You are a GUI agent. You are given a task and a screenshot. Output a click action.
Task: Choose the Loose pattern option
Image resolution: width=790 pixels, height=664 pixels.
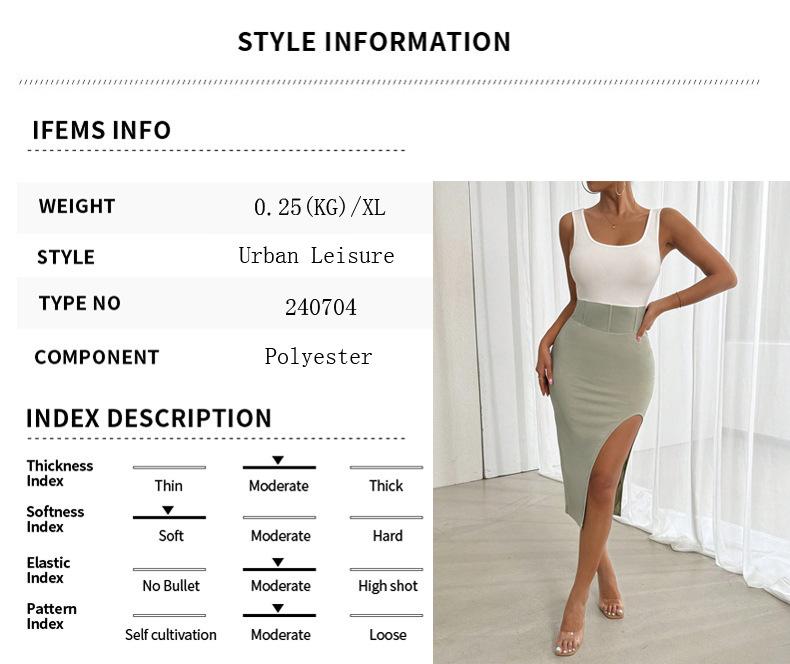coord(387,634)
